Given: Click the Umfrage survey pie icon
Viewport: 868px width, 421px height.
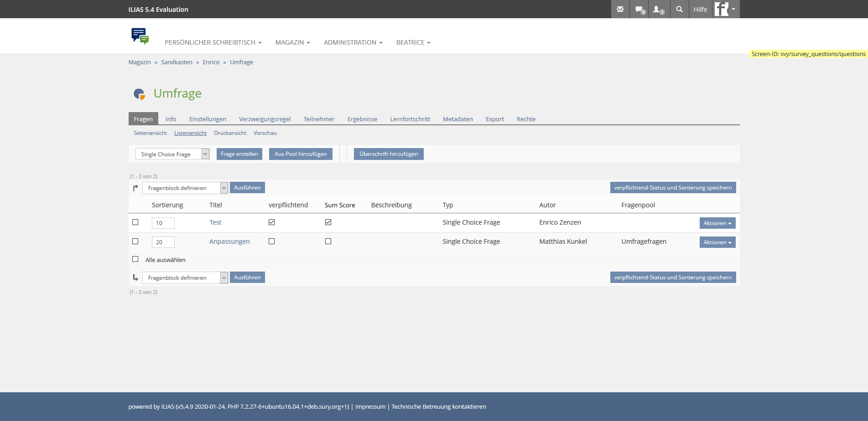Looking at the screenshot, I should click(x=139, y=94).
